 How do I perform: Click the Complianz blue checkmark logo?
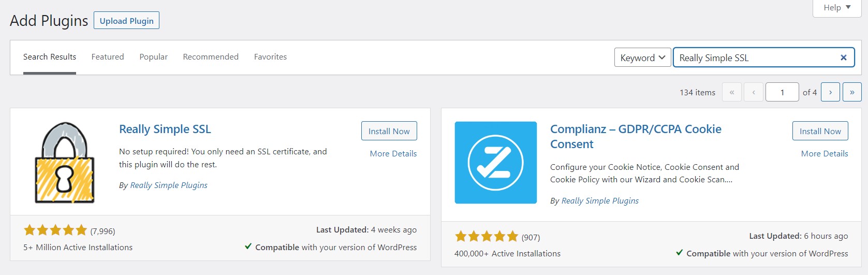[x=495, y=163]
